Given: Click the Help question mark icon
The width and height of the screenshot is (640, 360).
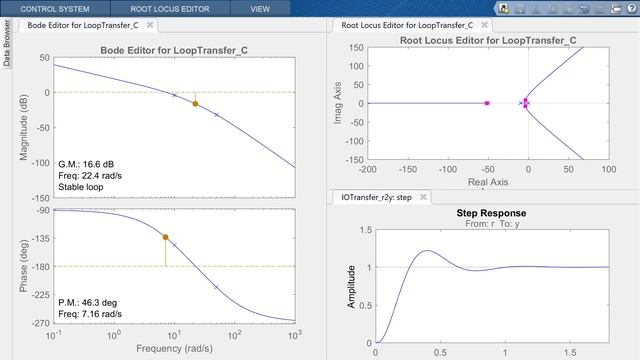Looking at the screenshot, I should pos(631,9).
